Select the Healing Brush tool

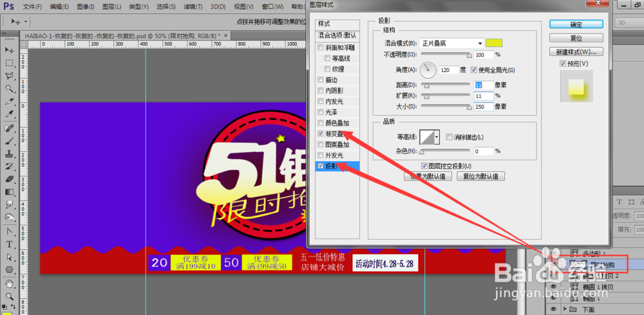[x=9, y=129]
